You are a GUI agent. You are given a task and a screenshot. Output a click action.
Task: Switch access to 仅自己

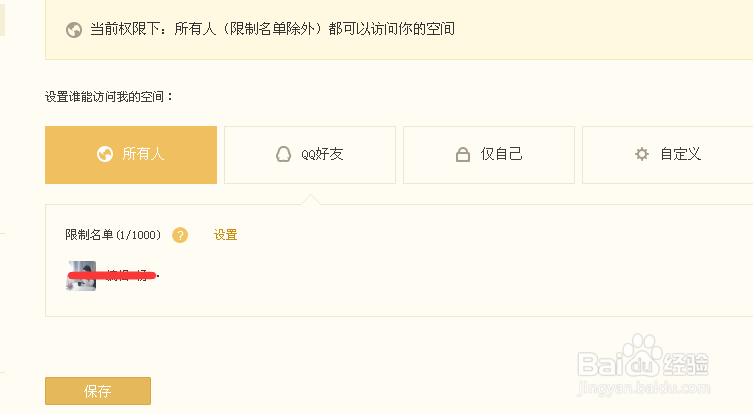pos(489,155)
